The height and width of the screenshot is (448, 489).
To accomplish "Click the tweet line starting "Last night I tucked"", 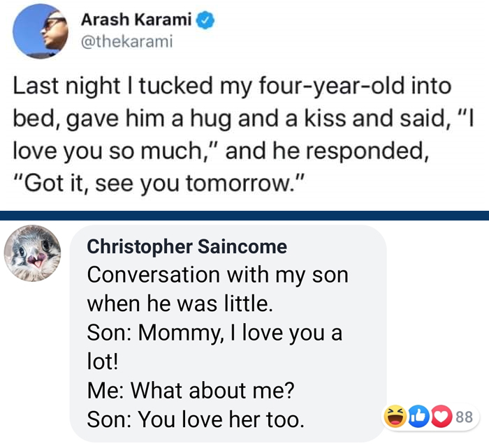I will pos(233,89).
